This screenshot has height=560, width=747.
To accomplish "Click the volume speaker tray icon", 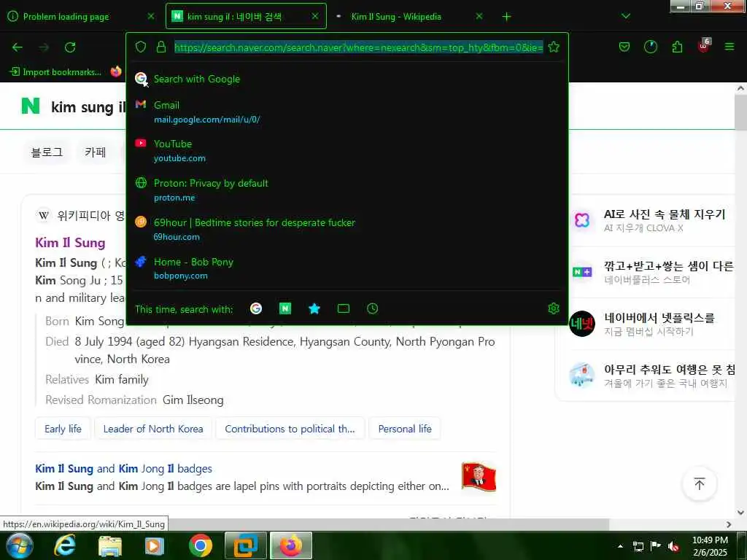I will pyautogui.click(x=673, y=546).
